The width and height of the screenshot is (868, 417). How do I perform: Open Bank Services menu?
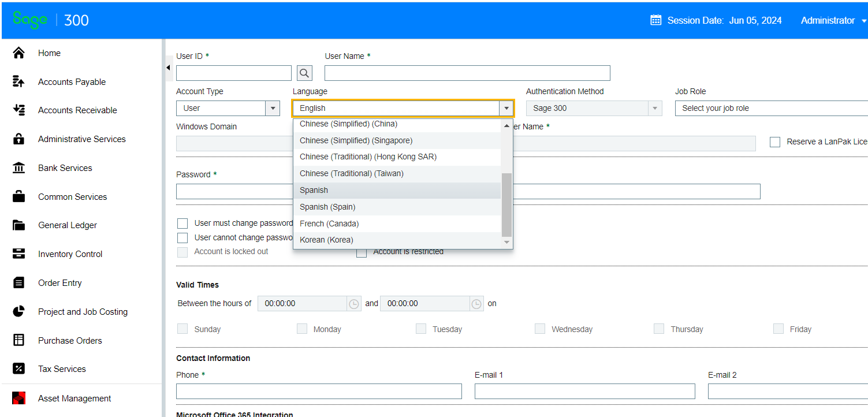(x=65, y=168)
